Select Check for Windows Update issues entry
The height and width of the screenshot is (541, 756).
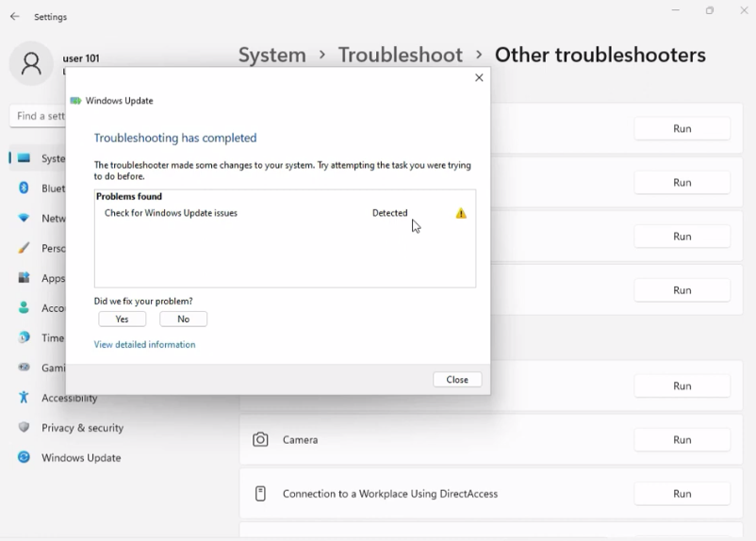171,213
